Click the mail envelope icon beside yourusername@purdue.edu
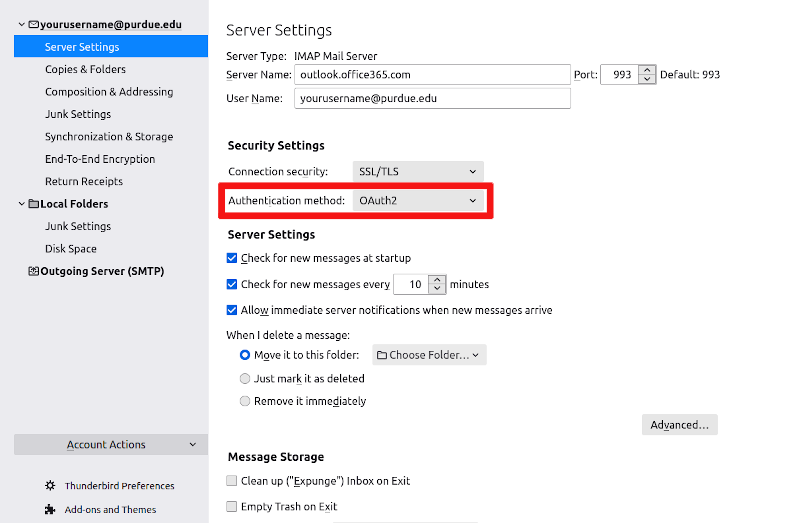Image resolution: width=801 pixels, height=523 pixels. 34,24
